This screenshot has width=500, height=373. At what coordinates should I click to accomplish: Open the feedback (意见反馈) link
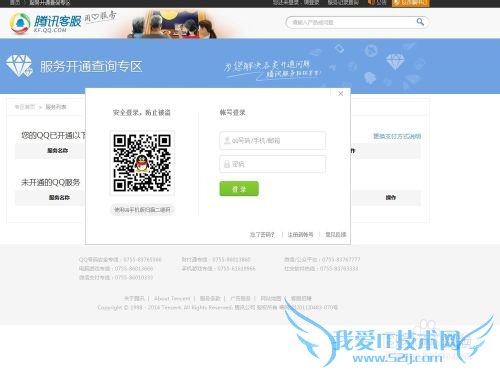(336, 235)
